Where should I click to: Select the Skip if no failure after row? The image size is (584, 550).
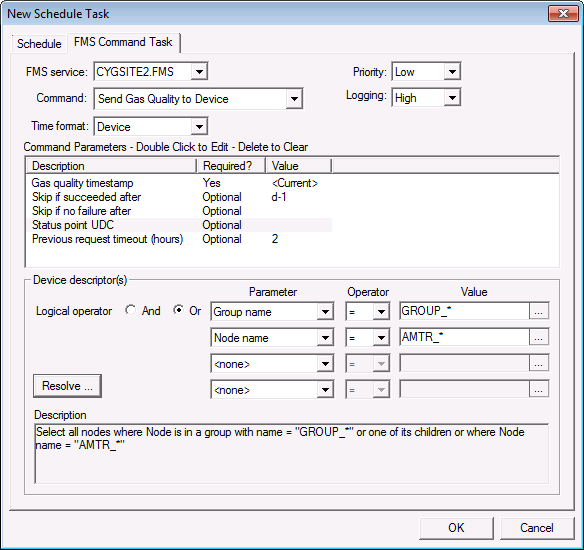pos(179,211)
